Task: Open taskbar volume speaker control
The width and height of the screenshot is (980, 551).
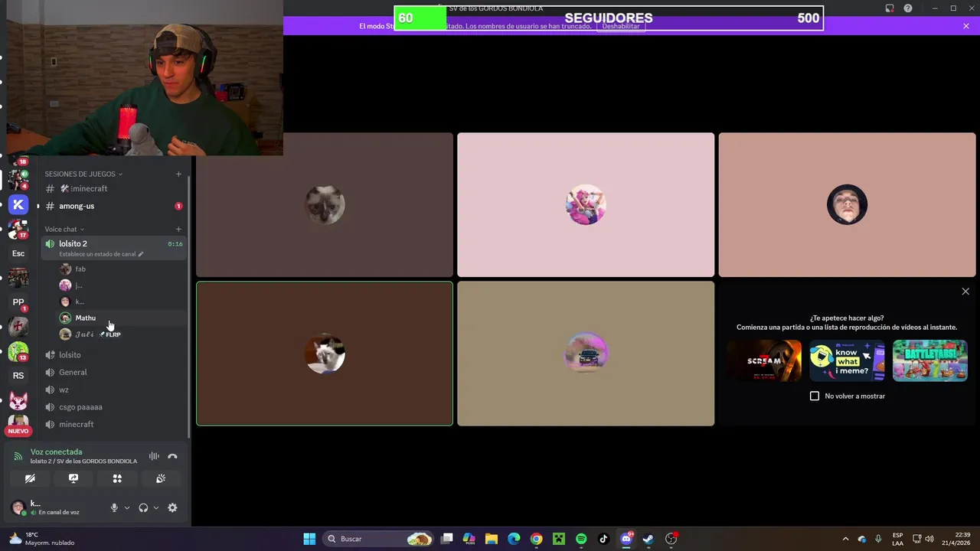Action: tap(930, 539)
